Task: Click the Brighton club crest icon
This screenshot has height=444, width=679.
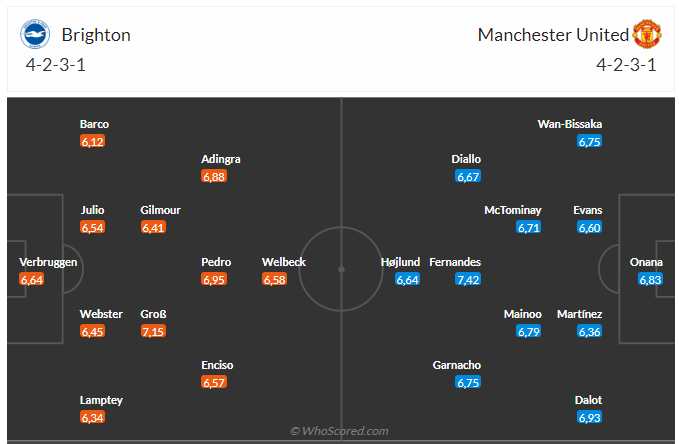Action: (35, 35)
